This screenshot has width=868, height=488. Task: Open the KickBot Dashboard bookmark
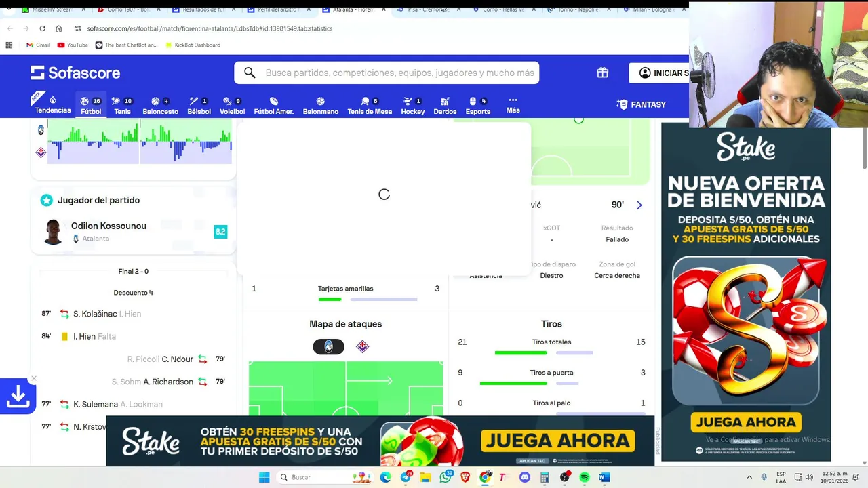[192, 45]
